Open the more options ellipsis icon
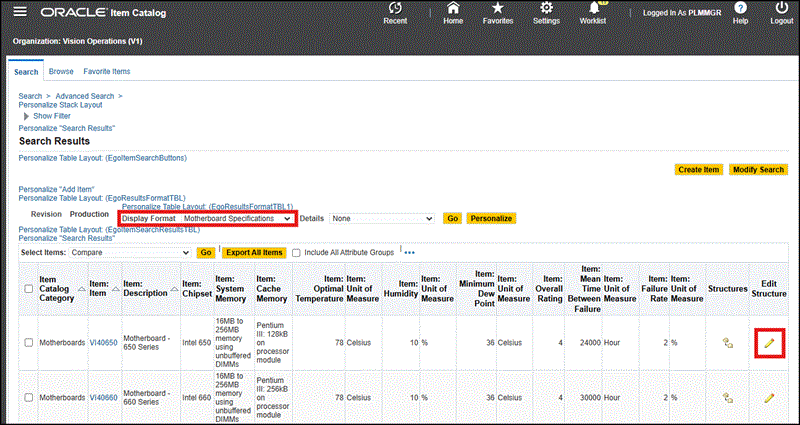Screen dimensions: 800x425 point(410,253)
